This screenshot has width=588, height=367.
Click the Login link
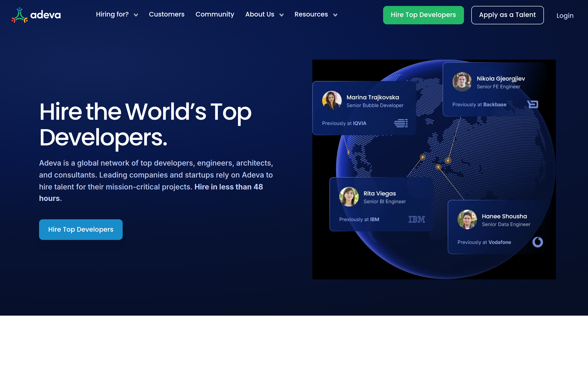565,16
